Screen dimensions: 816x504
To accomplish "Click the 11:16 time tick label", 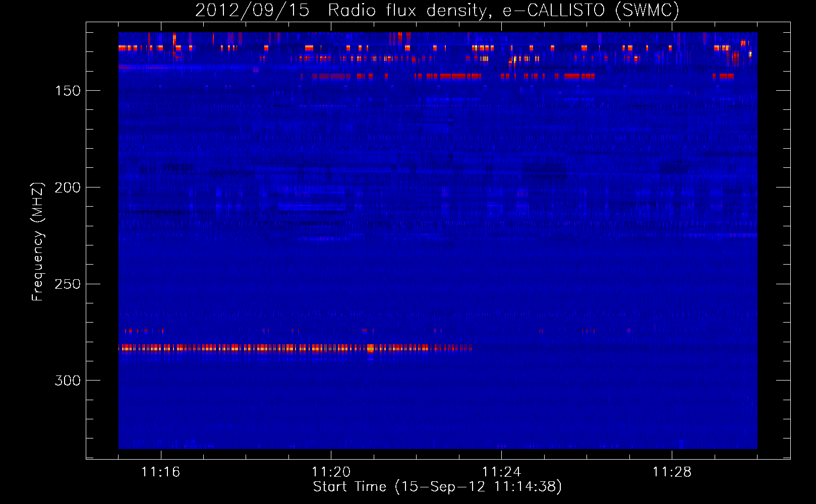I will [161, 472].
